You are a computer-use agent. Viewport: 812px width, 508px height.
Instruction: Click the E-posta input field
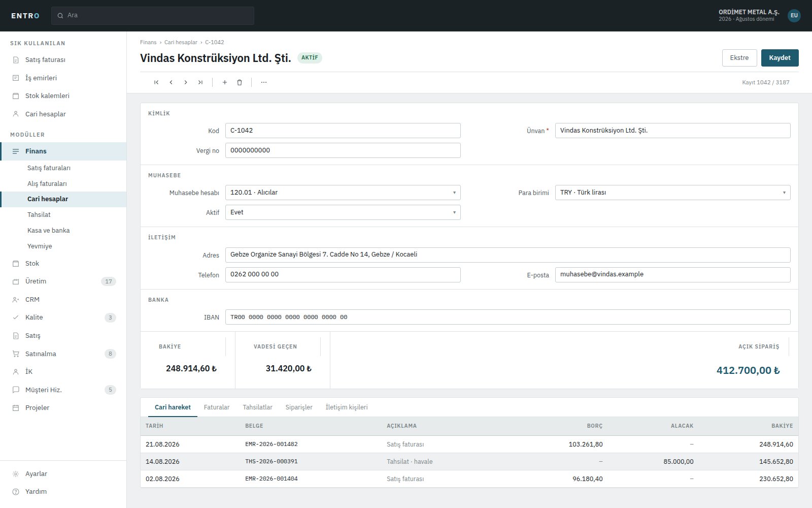pos(673,275)
